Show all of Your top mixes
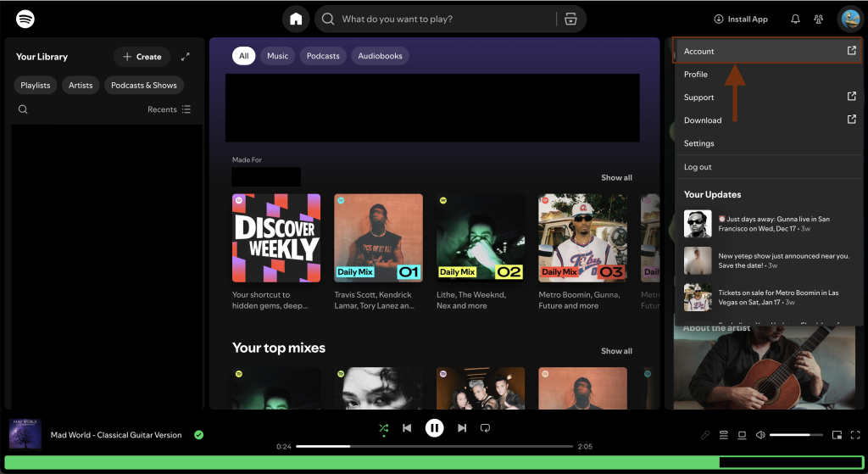Screen dimensions: 868x474 pos(616,351)
